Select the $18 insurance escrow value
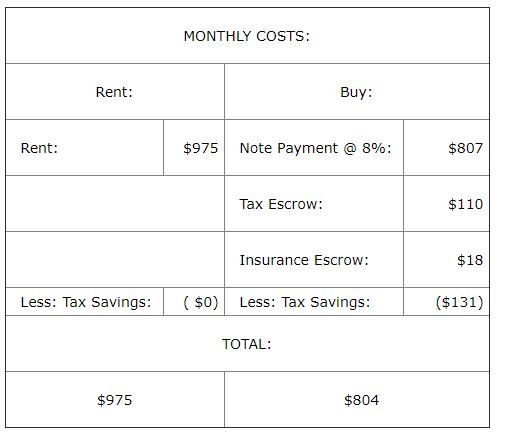The image size is (528, 433). tap(470, 260)
